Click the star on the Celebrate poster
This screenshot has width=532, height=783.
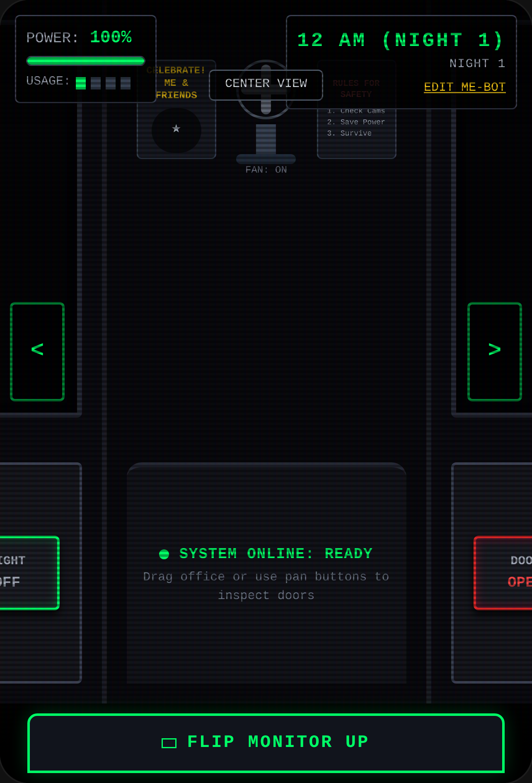(177, 129)
